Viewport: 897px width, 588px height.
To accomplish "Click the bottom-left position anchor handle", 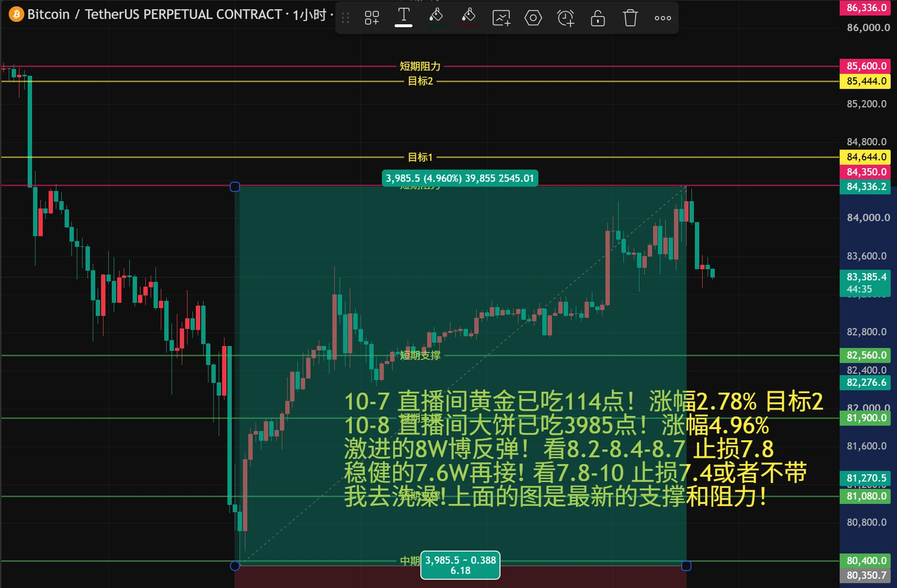I will click(235, 566).
